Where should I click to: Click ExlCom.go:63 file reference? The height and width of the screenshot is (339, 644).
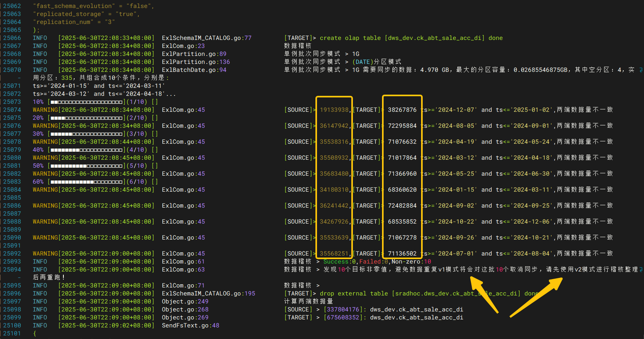(183, 270)
